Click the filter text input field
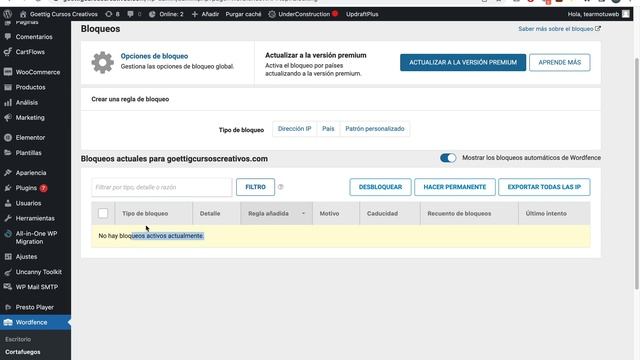The image size is (640, 360). point(162,187)
